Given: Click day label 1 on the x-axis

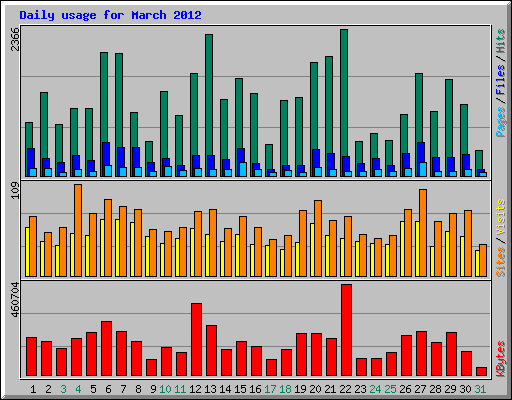Looking at the screenshot, I should pos(33,389).
